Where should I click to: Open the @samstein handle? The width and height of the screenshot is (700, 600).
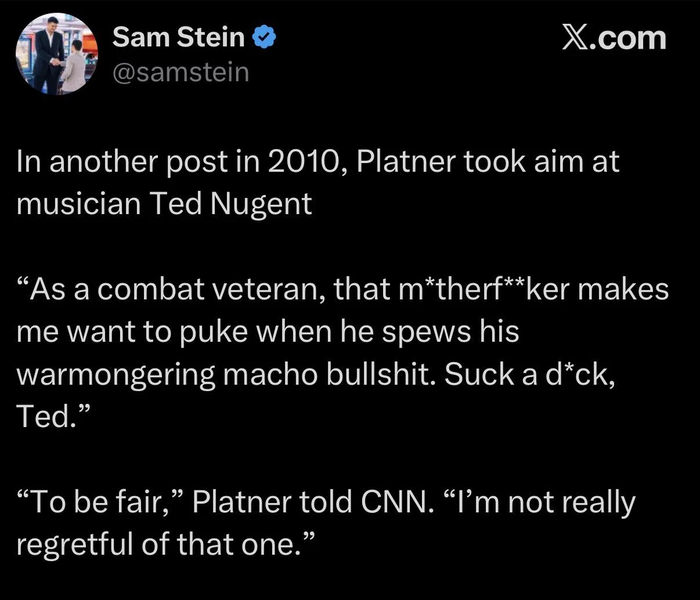click(x=181, y=73)
